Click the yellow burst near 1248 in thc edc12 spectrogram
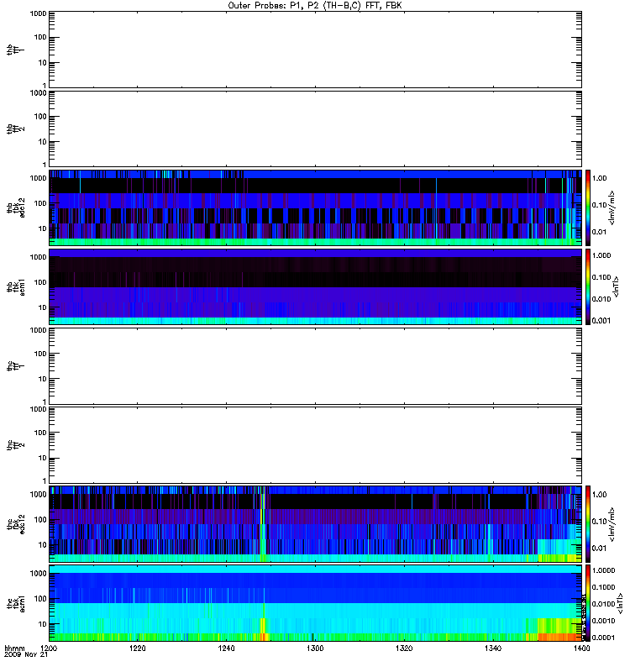Image resolution: width=630 pixels, height=672 pixels. [263, 524]
